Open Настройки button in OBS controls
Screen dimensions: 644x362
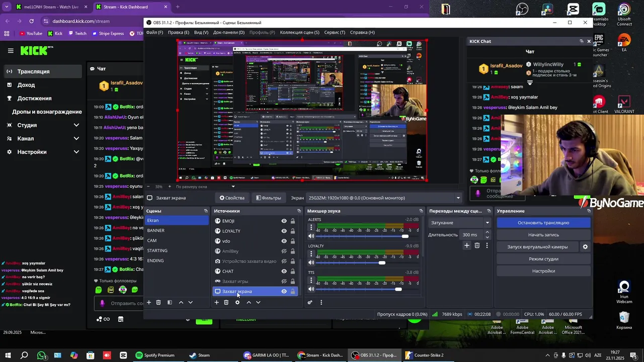tap(543, 271)
